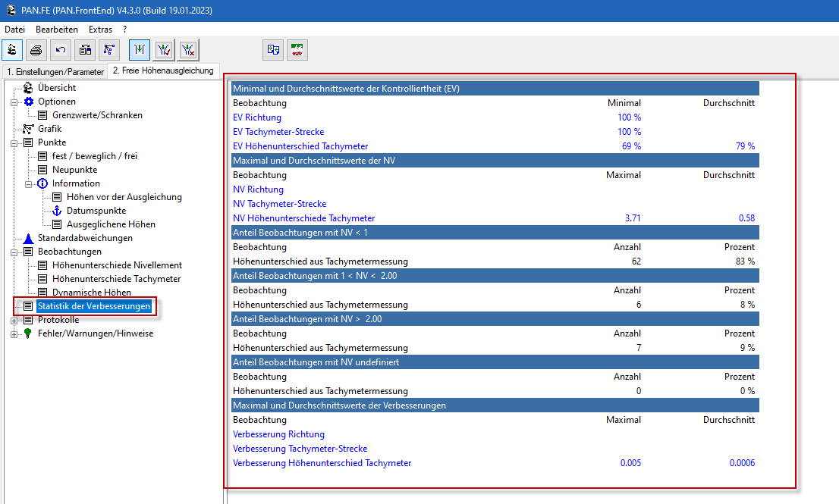The image size is (839, 504).
Task: Click the red and green map toolbar icon
Action: pos(297,50)
